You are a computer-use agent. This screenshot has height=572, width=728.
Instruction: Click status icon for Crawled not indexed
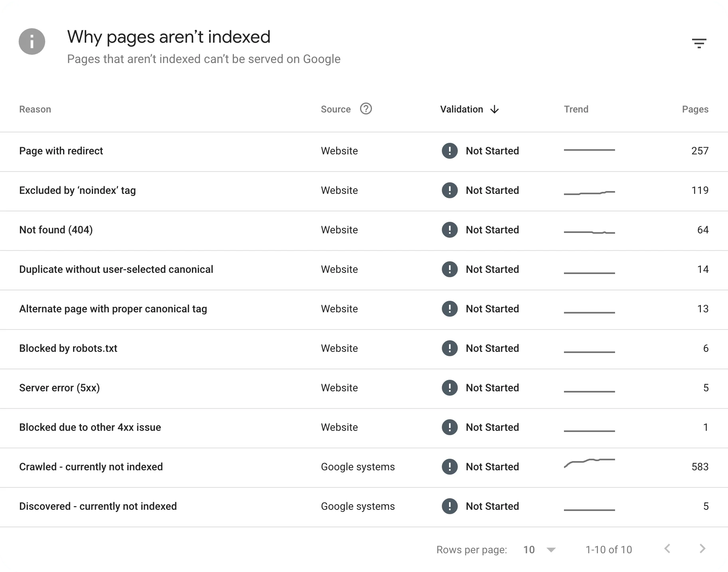pyautogui.click(x=450, y=467)
